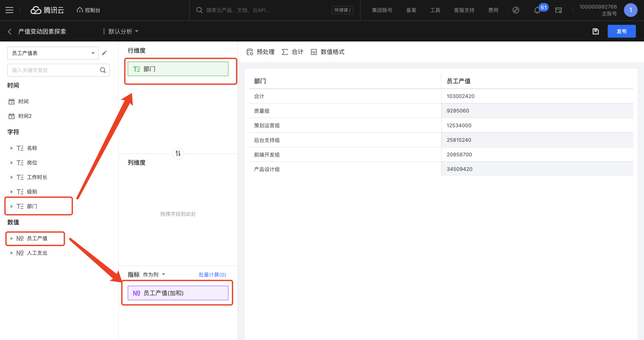
Task: Select the 策划运营组 row
Action: tap(441, 125)
